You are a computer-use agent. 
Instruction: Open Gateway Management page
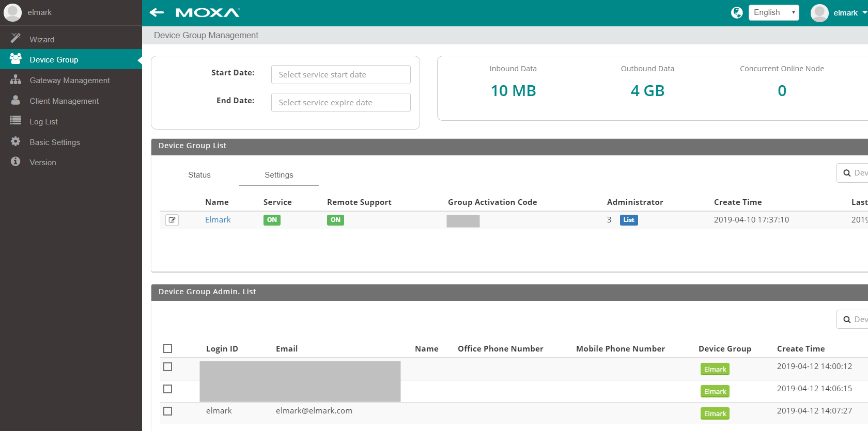pyautogui.click(x=71, y=80)
